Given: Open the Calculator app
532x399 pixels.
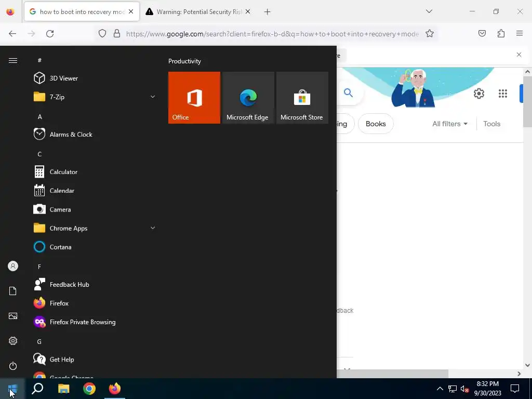Looking at the screenshot, I should tap(95, 171).
